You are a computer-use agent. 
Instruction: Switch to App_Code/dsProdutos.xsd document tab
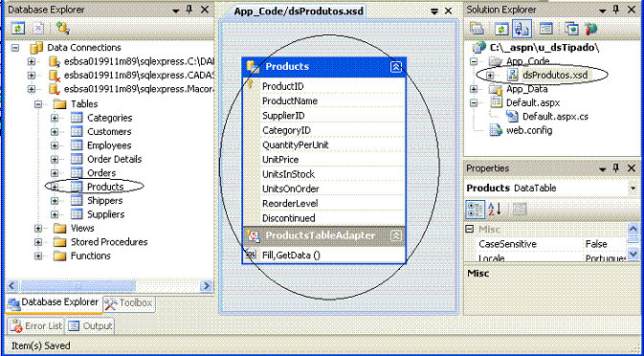click(299, 11)
